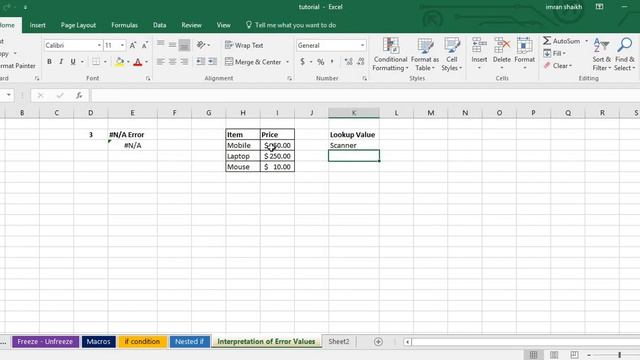Viewport: 640px width, 360px height.
Task: Increase font size button
Action: tap(133, 45)
